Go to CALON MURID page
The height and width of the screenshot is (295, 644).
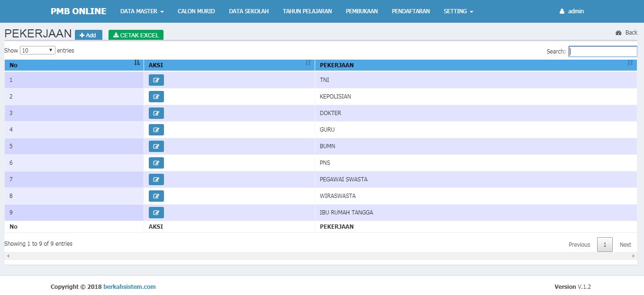tap(196, 11)
